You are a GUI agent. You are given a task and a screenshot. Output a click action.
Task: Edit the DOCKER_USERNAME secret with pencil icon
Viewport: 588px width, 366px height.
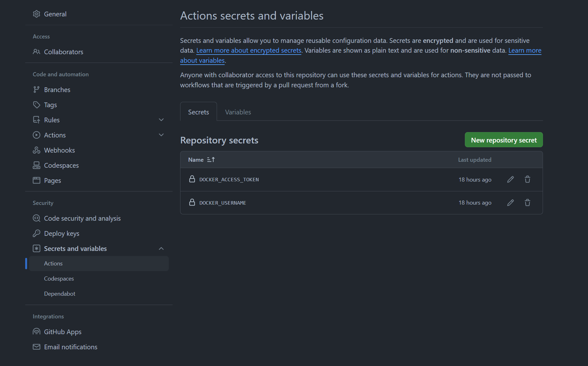[x=511, y=203]
